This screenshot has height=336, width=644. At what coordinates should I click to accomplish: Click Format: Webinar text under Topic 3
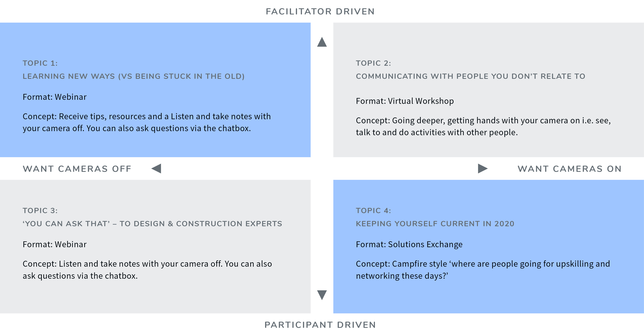coord(54,244)
